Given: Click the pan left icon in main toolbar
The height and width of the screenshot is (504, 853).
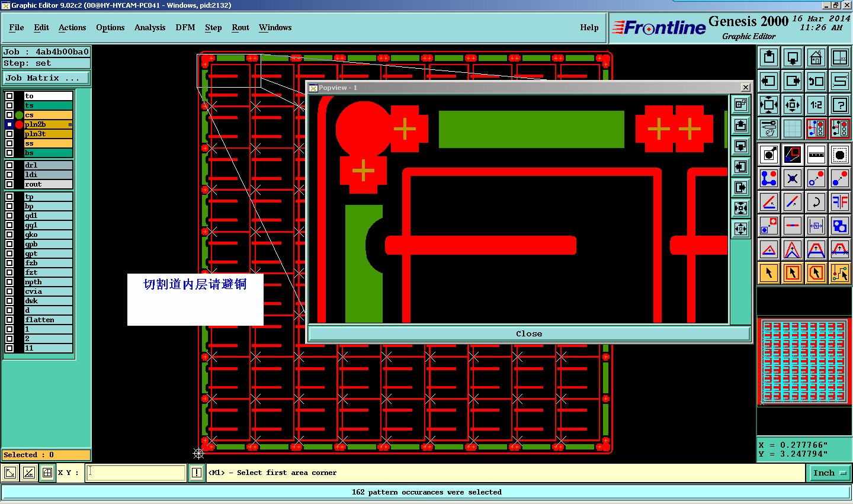Looking at the screenshot, I should tap(769, 81).
